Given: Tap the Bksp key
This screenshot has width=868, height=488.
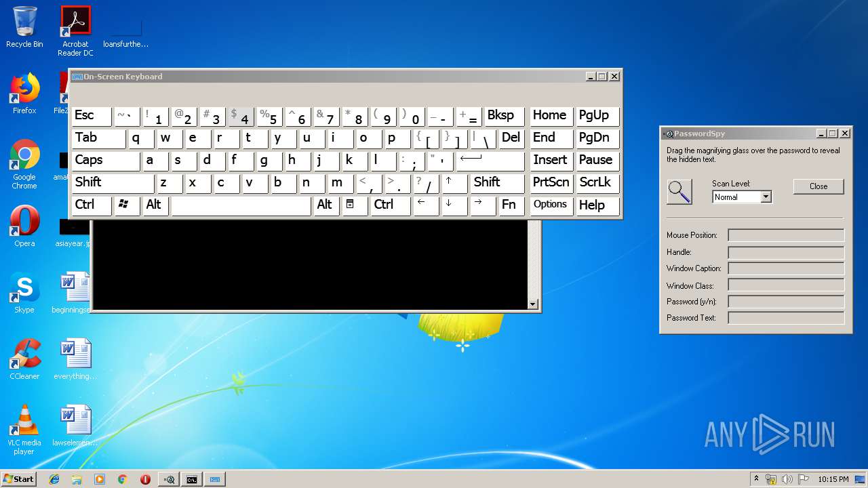Looking at the screenshot, I should click(505, 116).
